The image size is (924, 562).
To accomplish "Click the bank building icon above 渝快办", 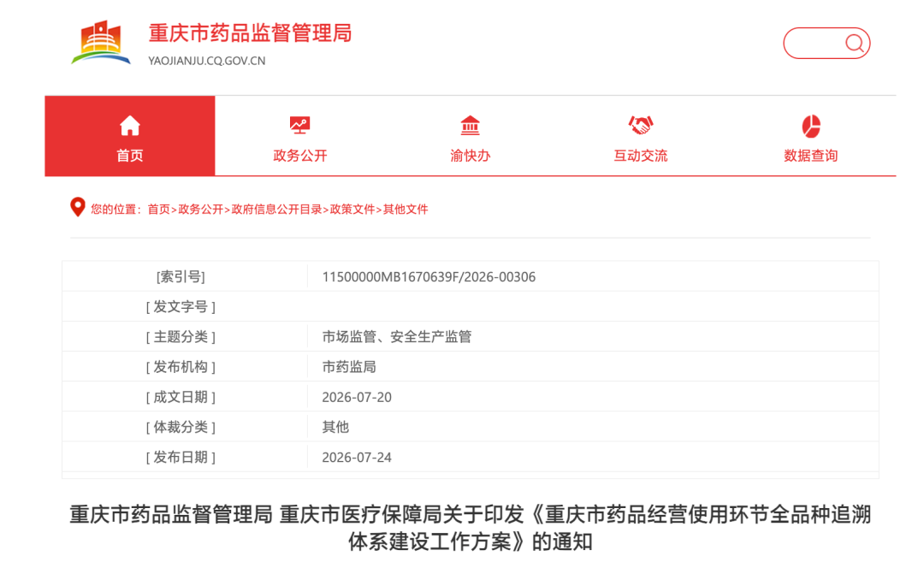I will click(x=470, y=126).
